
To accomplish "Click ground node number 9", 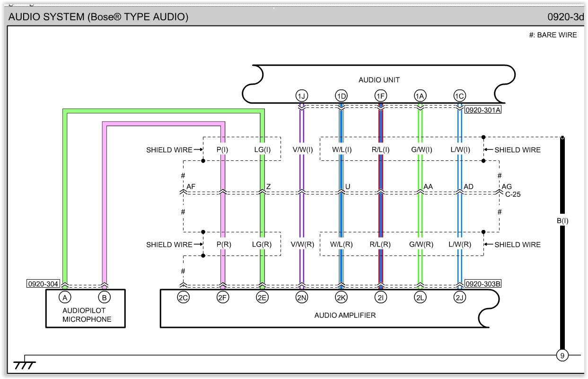I will 562,355.
